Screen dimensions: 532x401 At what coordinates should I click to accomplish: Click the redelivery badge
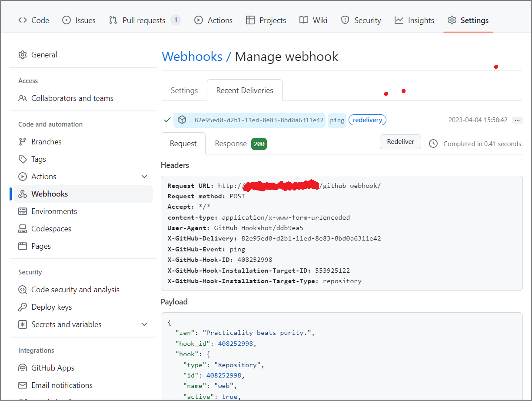click(367, 120)
